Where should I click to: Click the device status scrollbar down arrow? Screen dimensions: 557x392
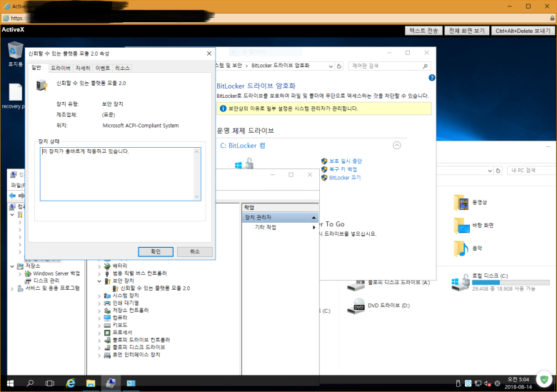(x=197, y=196)
